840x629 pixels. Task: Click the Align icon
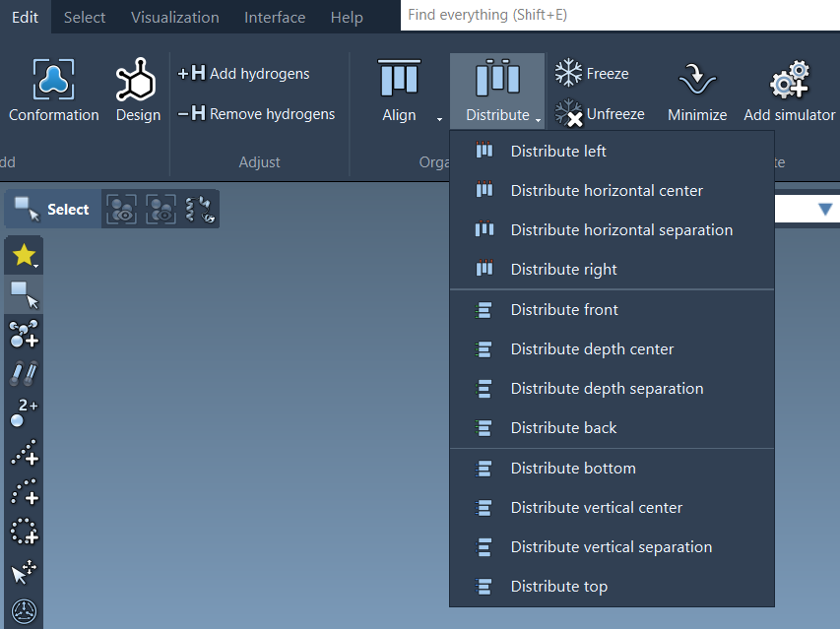coord(399,80)
